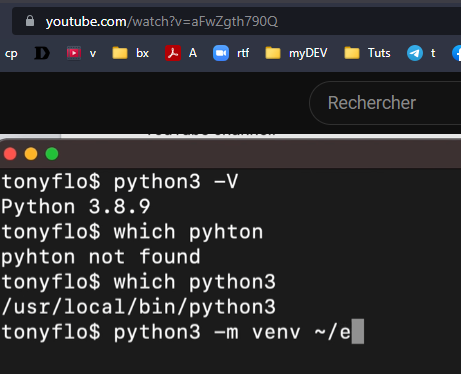461x374 pixels.
Task: Click the yellow minimize button of terminal
Action: 31,154
